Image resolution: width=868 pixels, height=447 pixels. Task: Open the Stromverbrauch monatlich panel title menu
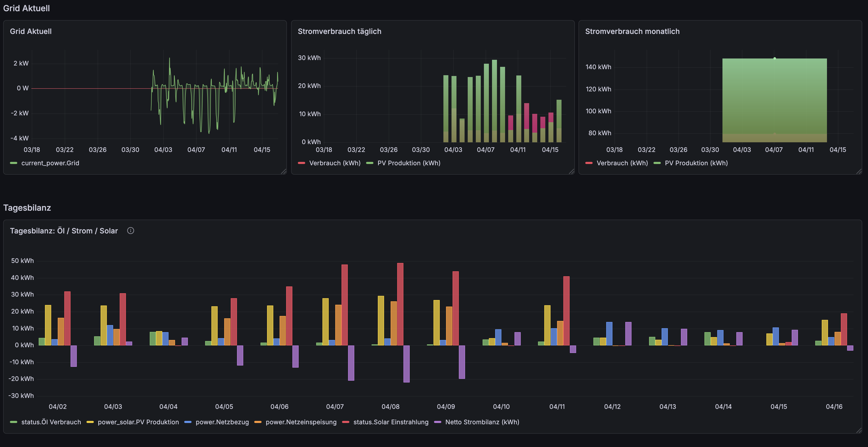click(x=632, y=31)
